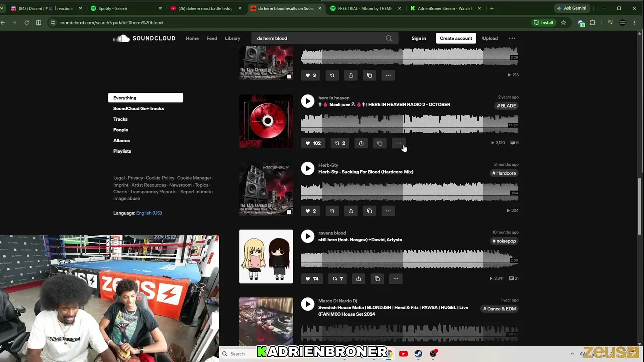Play the 'HERE IN HEAVEN RADIO 2' track
Image resolution: width=644 pixels, height=362 pixels.
308,101
